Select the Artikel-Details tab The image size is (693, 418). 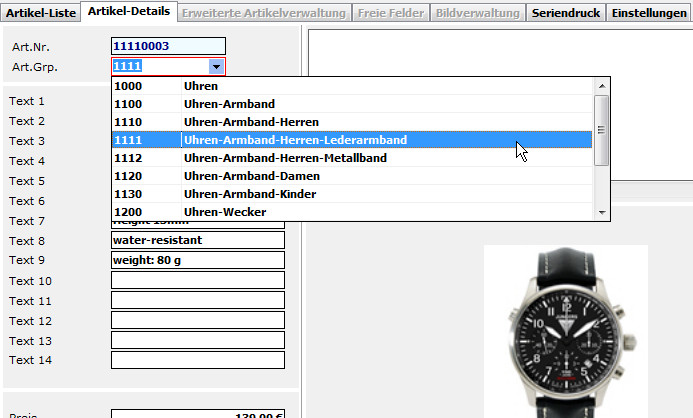pyautogui.click(x=130, y=11)
